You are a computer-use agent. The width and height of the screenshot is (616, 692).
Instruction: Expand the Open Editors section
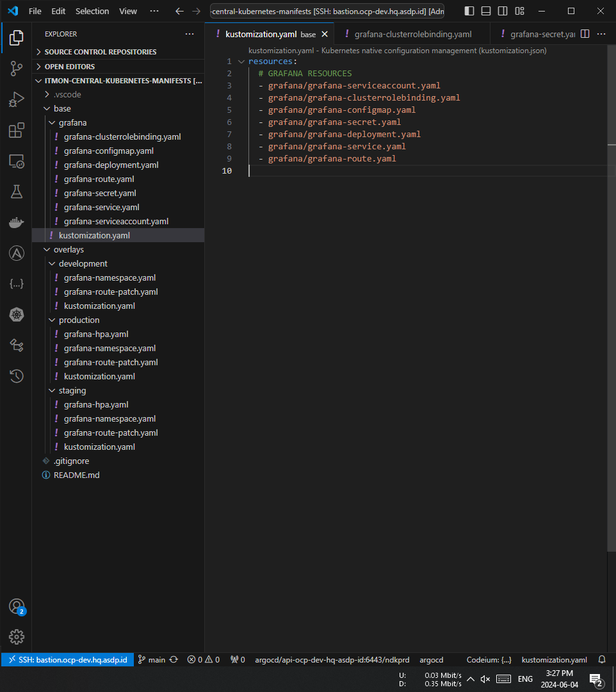(x=118, y=66)
